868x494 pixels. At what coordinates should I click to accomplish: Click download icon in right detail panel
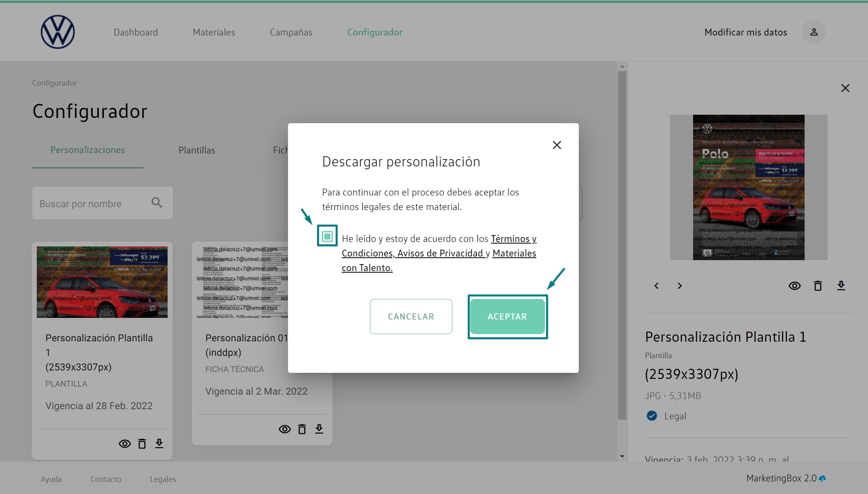coord(841,286)
